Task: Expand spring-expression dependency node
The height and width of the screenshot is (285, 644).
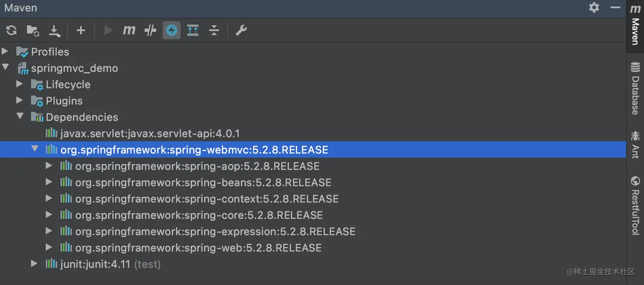Action: (49, 231)
